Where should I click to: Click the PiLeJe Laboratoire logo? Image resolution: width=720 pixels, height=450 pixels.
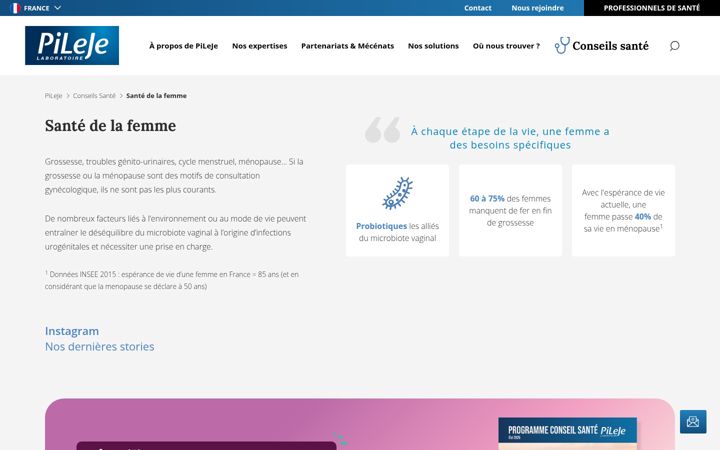click(x=72, y=45)
